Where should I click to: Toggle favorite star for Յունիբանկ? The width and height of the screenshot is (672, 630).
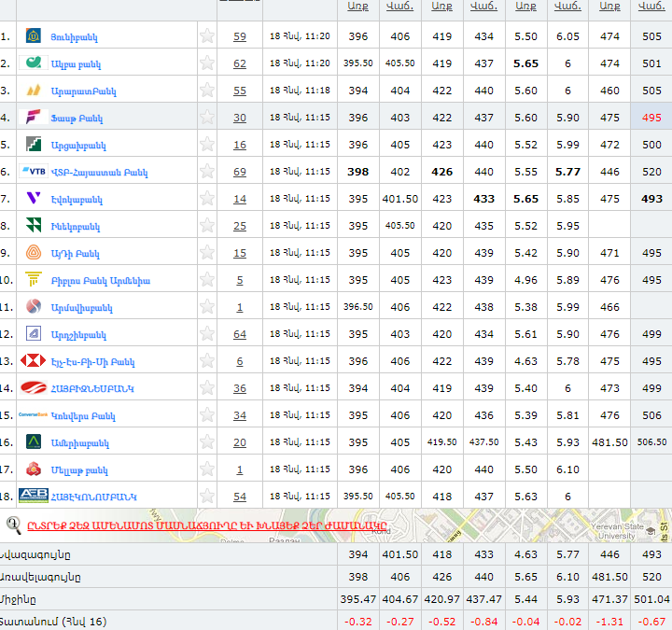click(x=207, y=36)
